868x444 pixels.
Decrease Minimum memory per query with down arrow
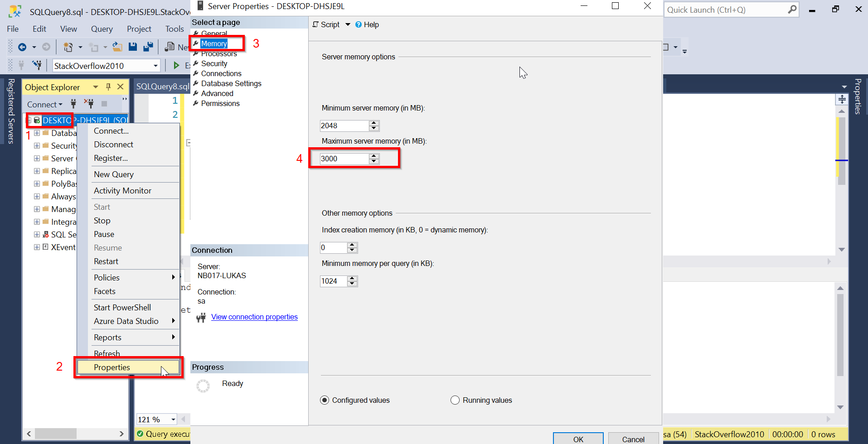click(352, 284)
